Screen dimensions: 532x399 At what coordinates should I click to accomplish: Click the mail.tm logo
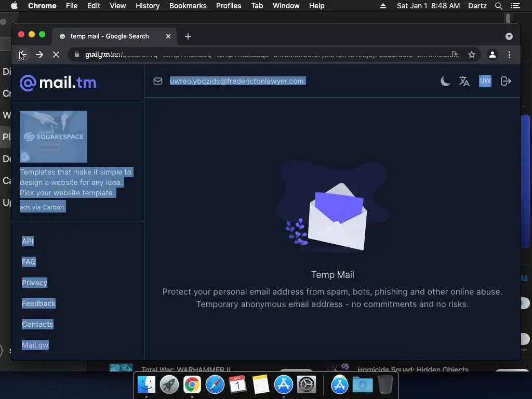pos(58,83)
